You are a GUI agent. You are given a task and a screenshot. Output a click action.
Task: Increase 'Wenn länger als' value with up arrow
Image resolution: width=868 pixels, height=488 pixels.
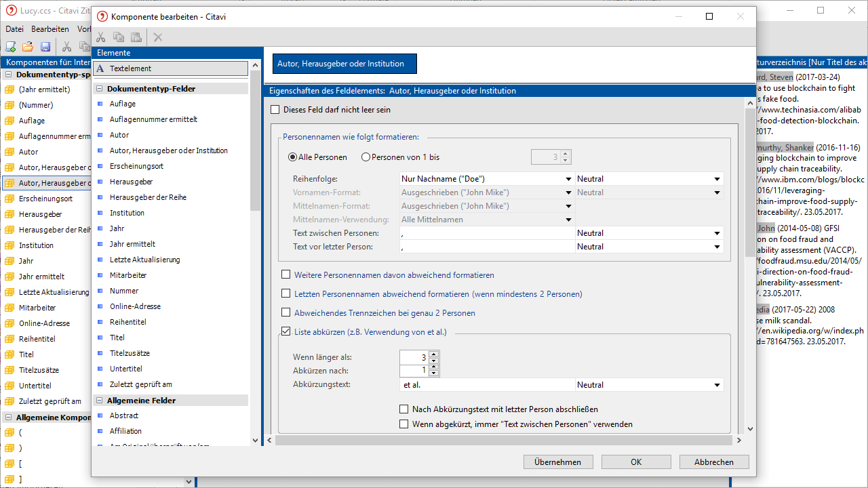pyautogui.click(x=434, y=354)
